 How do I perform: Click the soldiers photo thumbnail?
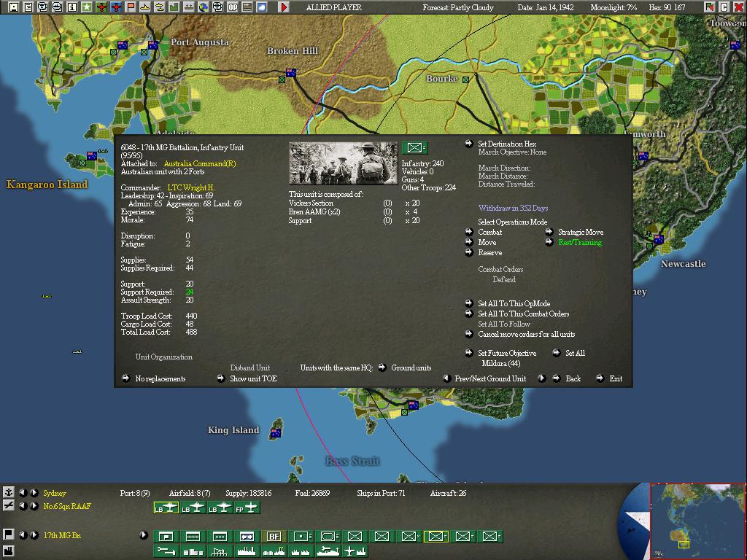(343, 163)
